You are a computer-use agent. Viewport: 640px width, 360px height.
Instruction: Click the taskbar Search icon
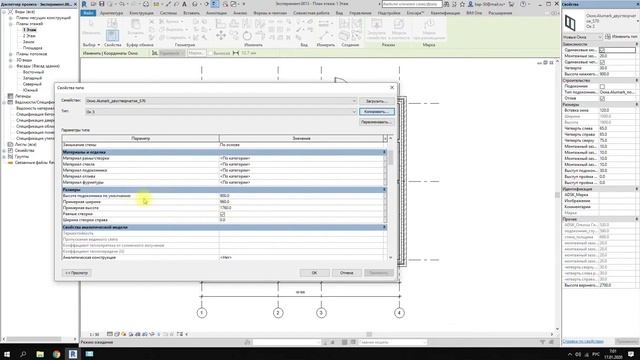[23, 354]
